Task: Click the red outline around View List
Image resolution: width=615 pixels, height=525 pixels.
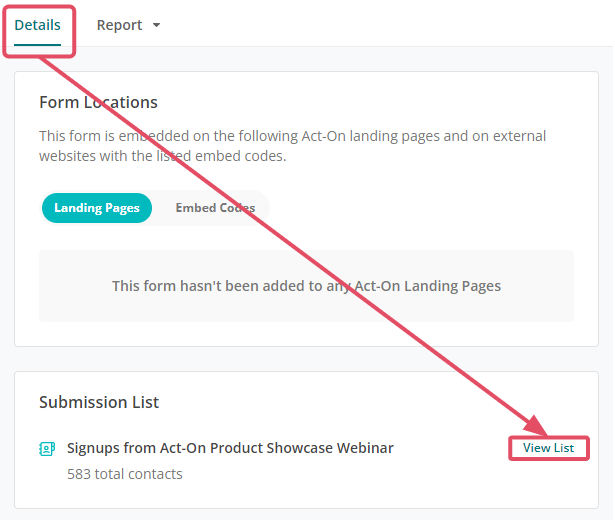Action: click(549, 448)
